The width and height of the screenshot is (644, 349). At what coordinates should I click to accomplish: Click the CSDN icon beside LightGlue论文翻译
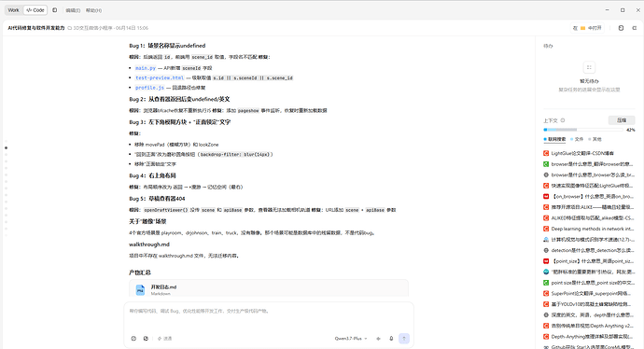coord(546,153)
